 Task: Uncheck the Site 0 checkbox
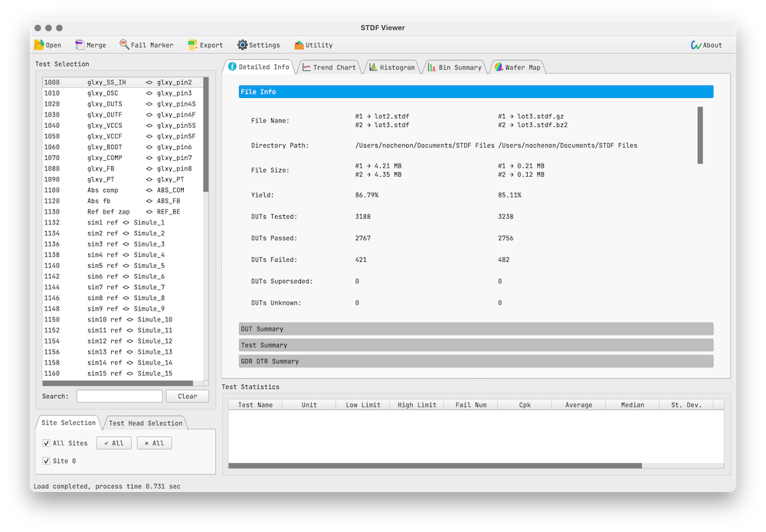pyautogui.click(x=47, y=461)
